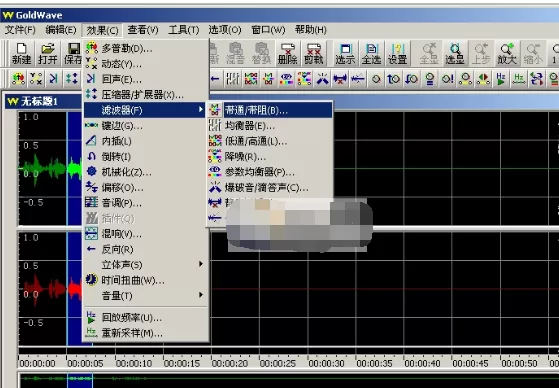559x388 pixels.
Task: Select 低通/高通(L)... in filter submenu
Action: coord(270,141)
